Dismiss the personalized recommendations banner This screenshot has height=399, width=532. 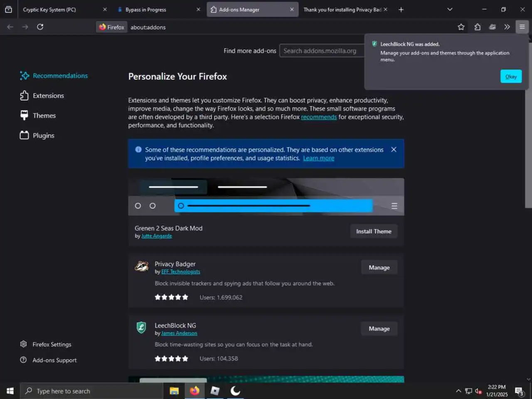(394, 150)
